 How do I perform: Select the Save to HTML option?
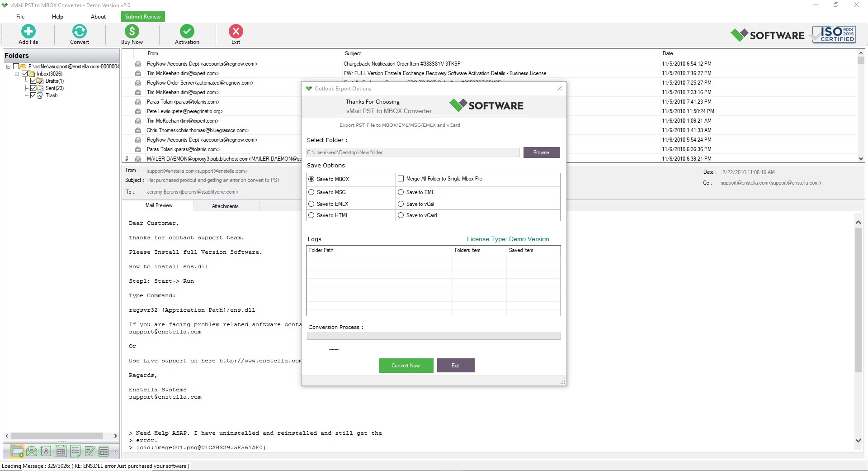(x=311, y=215)
